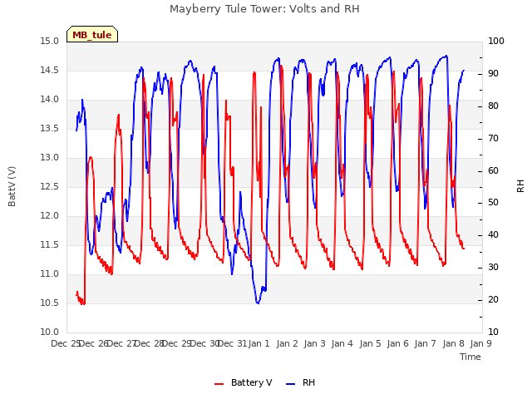Click the 90 RH tick label
Viewport: 532px width, 399px height.
(493, 74)
